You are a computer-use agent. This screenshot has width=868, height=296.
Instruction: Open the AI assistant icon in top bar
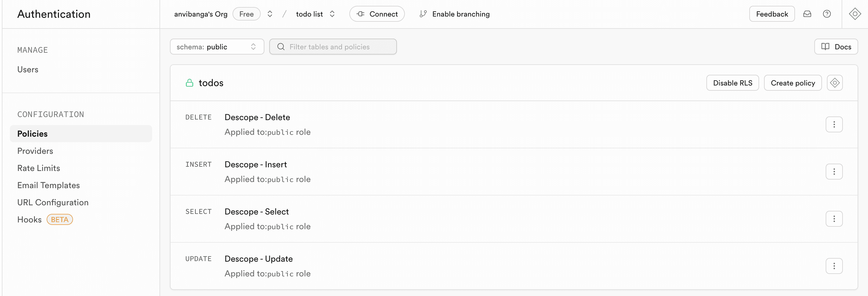click(855, 14)
